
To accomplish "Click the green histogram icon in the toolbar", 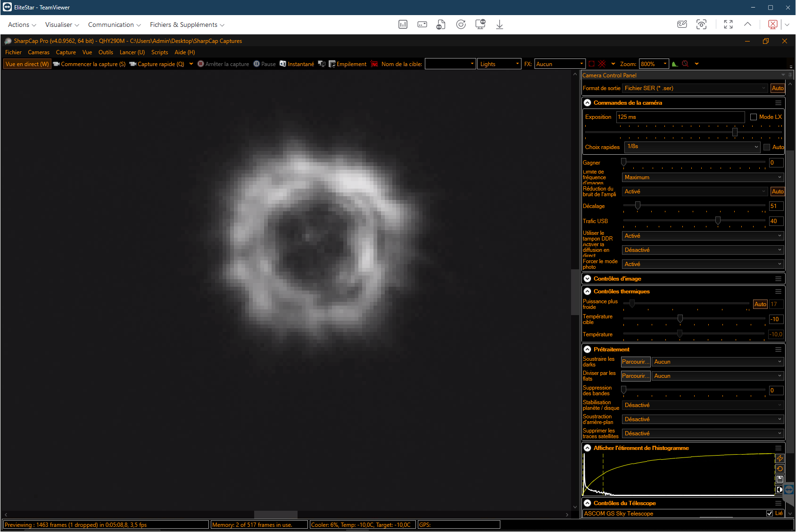I will 675,64.
